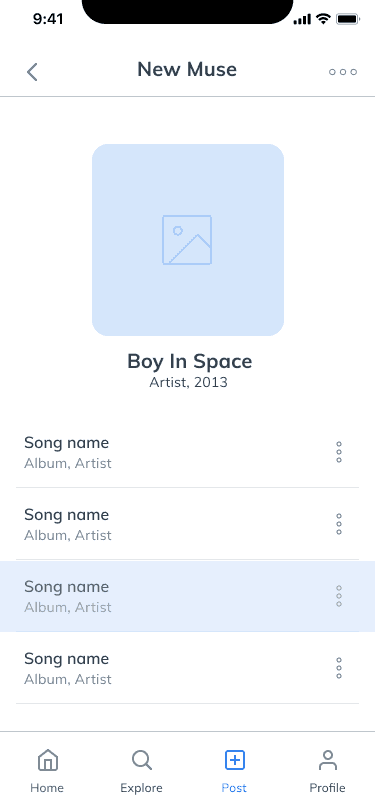The image size is (375, 812).
Task: Tap the Artist, 2013 subtitle
Action: pos(189,382)
